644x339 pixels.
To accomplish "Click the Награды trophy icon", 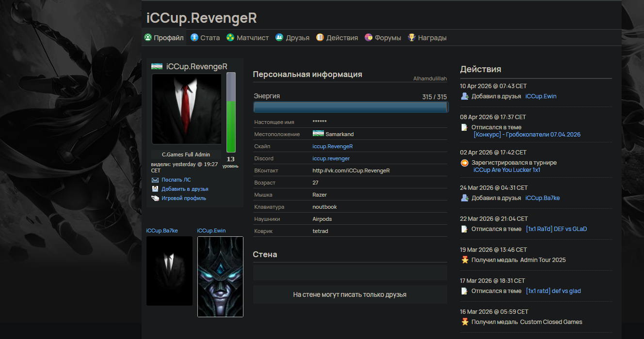I will pos(412,37).
